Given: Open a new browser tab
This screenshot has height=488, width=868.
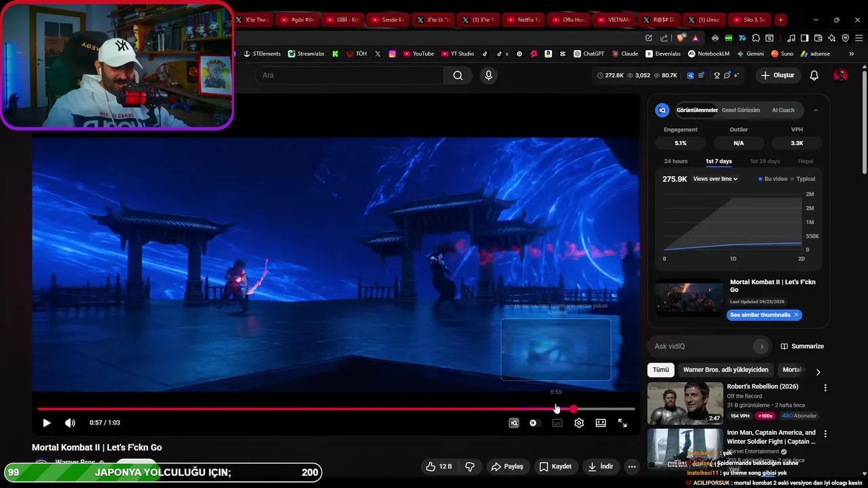Looking at the screenshot, I should pyautogui.click(x=781, y=20).
